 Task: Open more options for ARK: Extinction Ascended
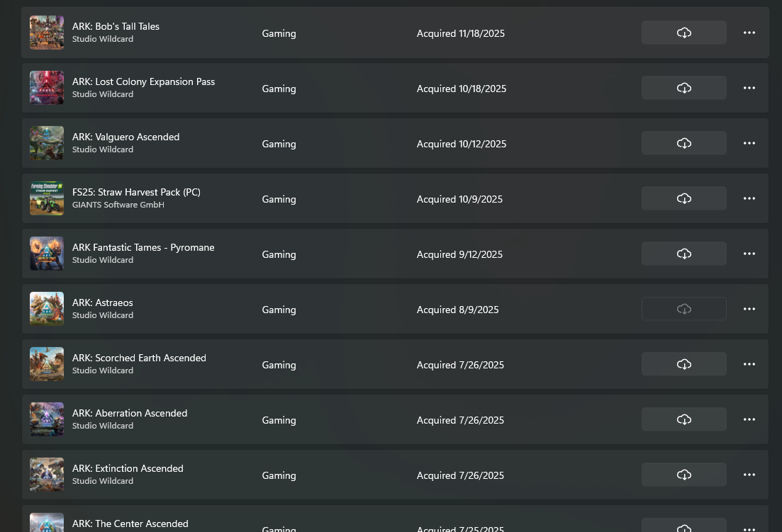pos(749,475)
